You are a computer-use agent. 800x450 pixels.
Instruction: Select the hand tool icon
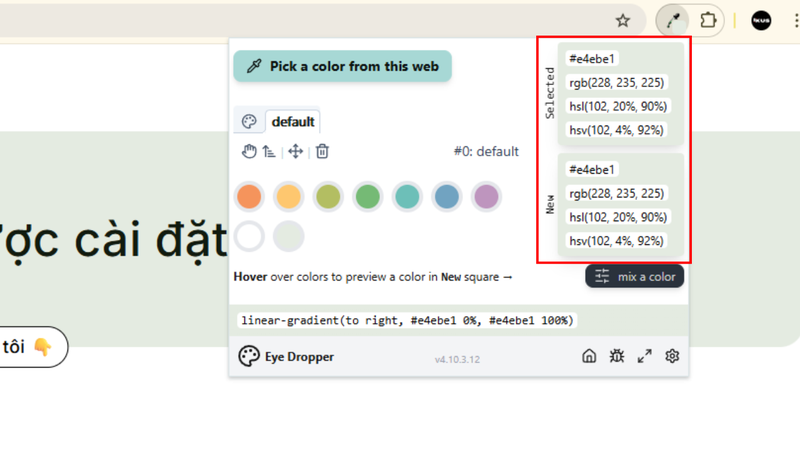249,152
